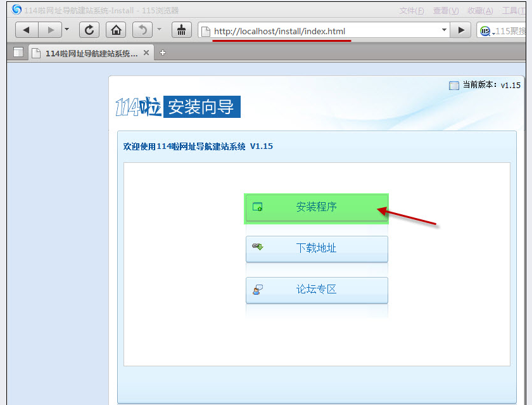Click the 115 browser logo in title bar
Screen dimensions: 532x405
point(16,10)
